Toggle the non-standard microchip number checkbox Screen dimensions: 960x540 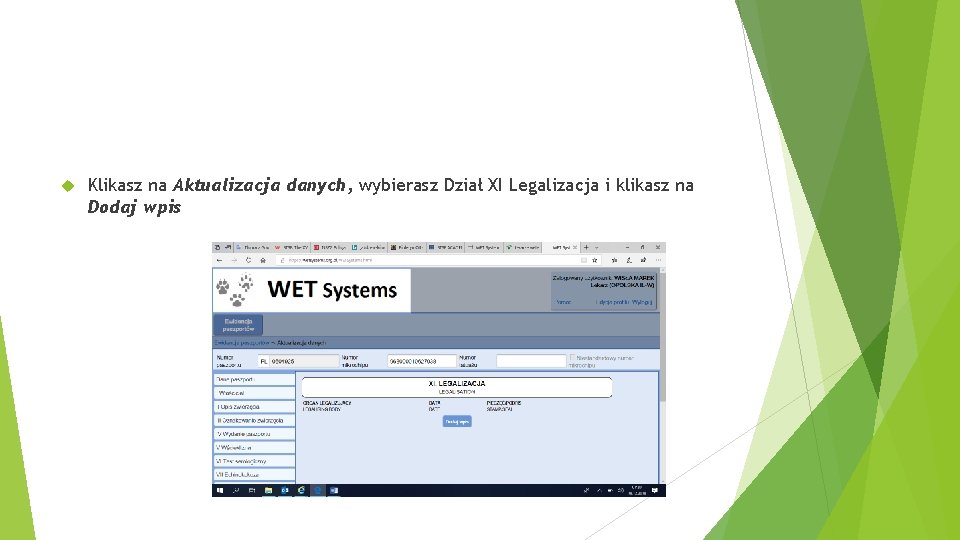point(572,357)
